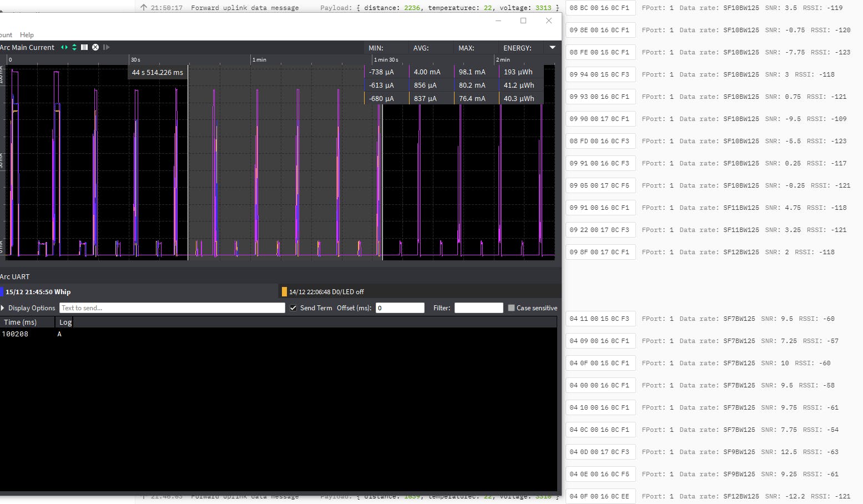Screen dimensions: 863x504
Task: Select the log row with time 100208
Action: (x=277, y=334)
